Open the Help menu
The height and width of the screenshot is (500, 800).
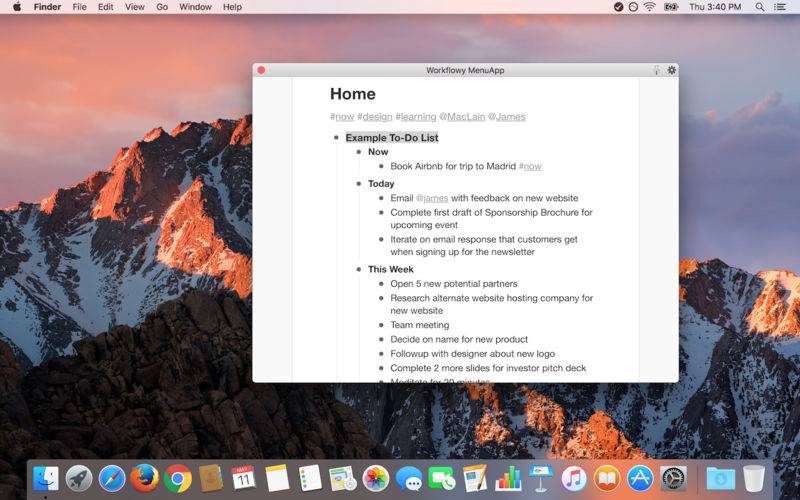click(232, 7)
